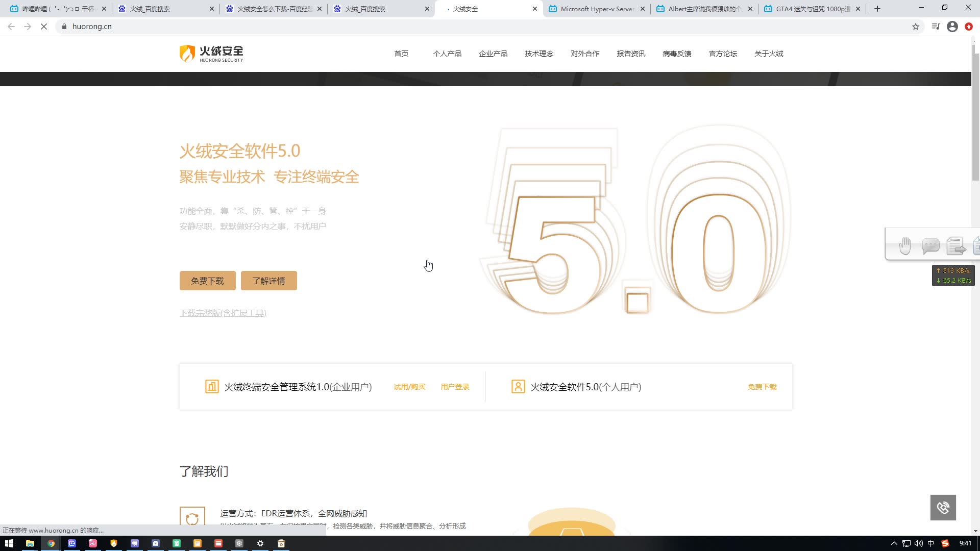980x551 pixels.
Task: Open the Settings gear on the taskbar
Action: click(x=260, y=543)
